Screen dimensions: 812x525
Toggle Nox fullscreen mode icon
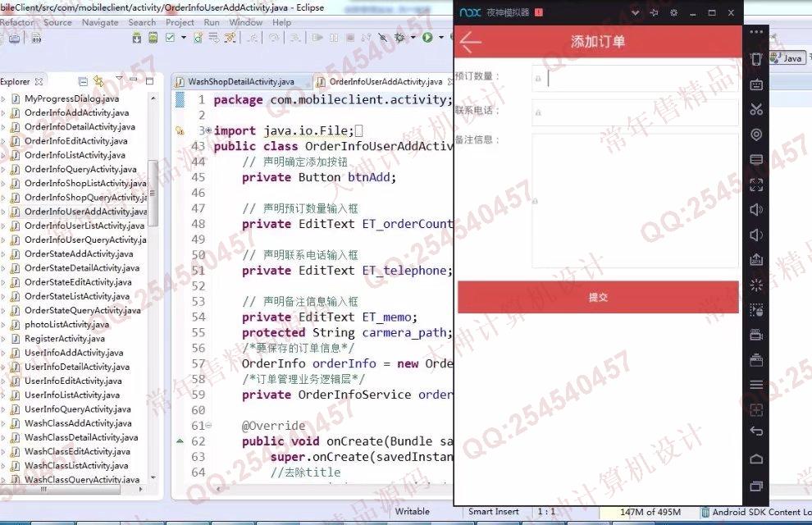click(756, 185)
